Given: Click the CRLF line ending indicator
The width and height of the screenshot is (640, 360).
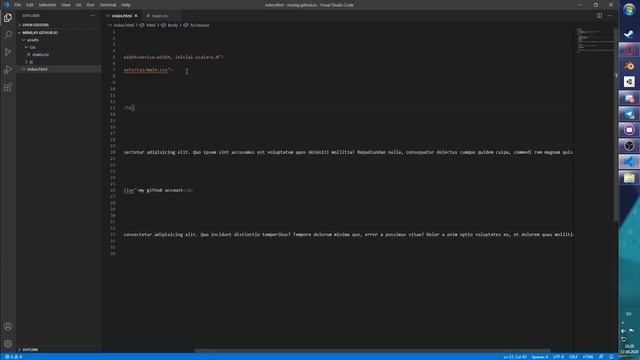Looking at the screenshot, I should [573, 357].
